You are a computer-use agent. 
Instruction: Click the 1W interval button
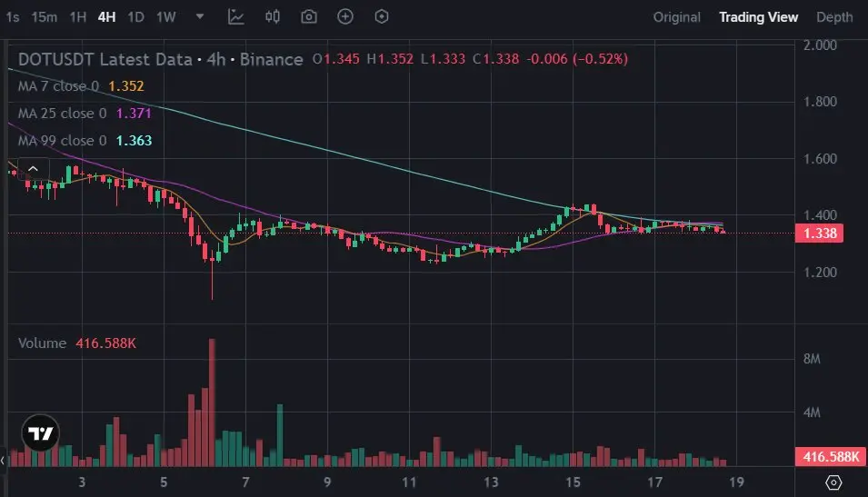pyautogui.click(x=165, y=16)
